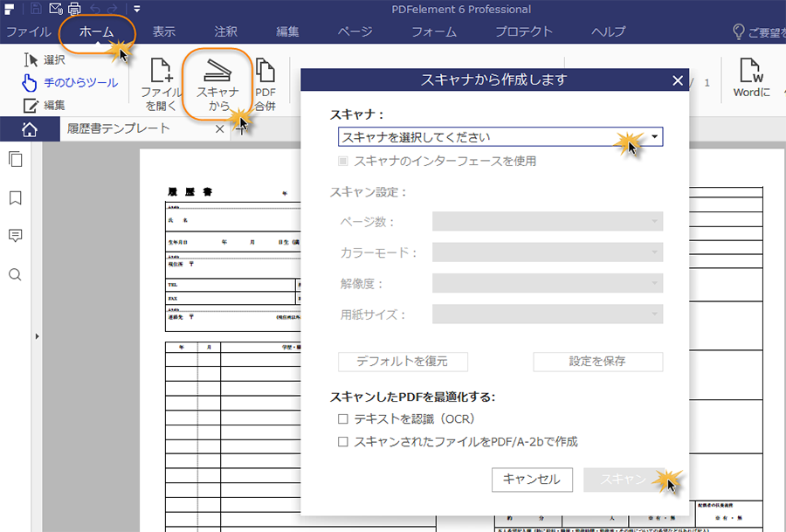This screenshot has width=786, height=532.
Task: Enable テキストを認識（OCR） checkbox
Action: [x=343, y=418]
